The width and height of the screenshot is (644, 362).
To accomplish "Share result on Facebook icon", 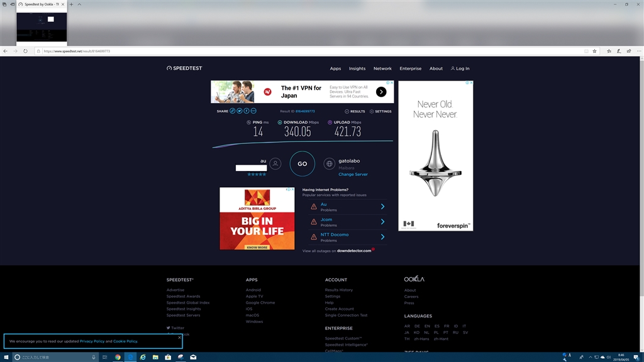I will coord(247,111).
